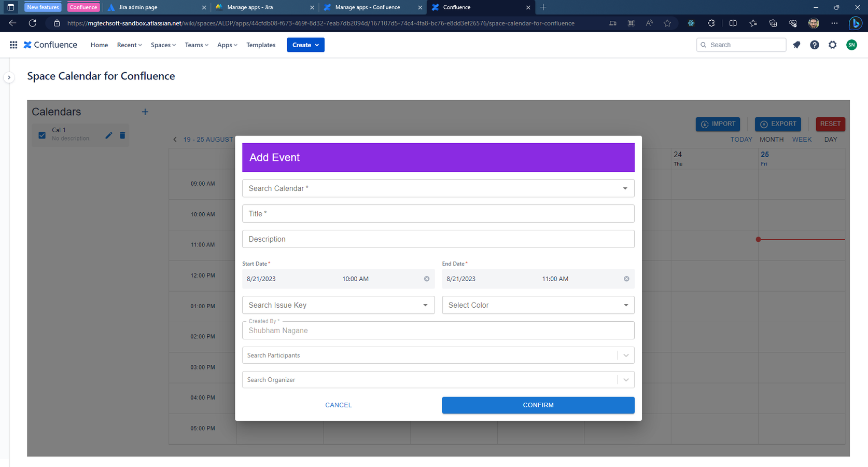The height and width of the screenshot is (467, 868).
Task: Open Read aloud icon in address bar
Action: [649, 23]
